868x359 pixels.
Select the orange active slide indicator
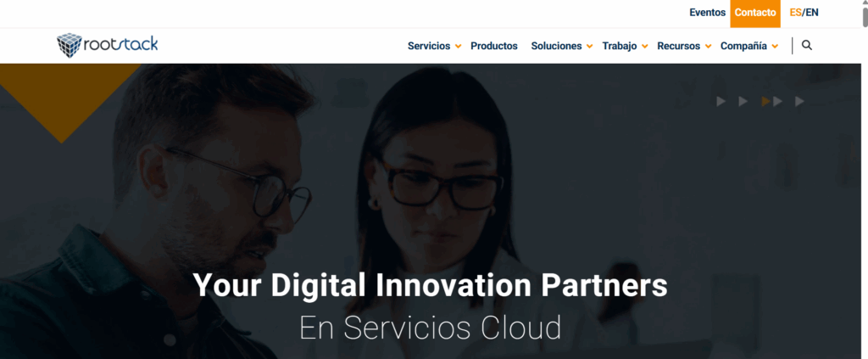pos(765,101)
